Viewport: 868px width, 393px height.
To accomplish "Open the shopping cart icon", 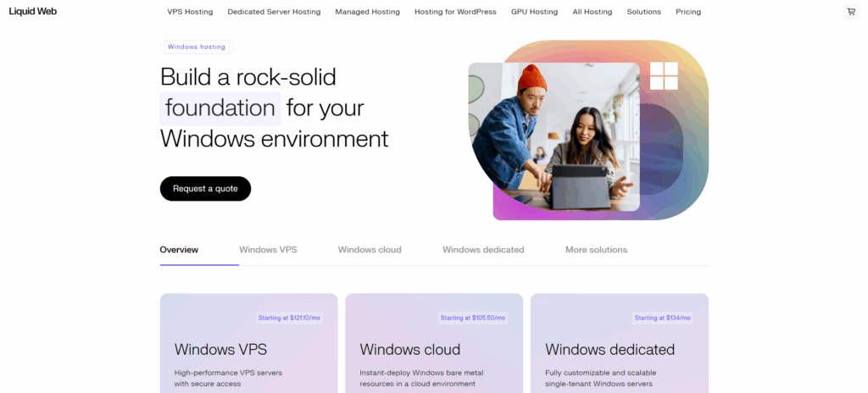I will pos(851,12).
